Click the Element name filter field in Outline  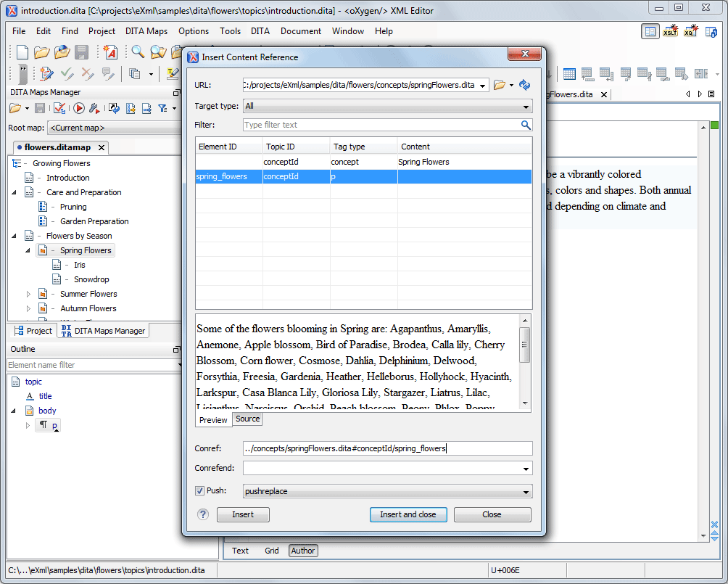93,365
